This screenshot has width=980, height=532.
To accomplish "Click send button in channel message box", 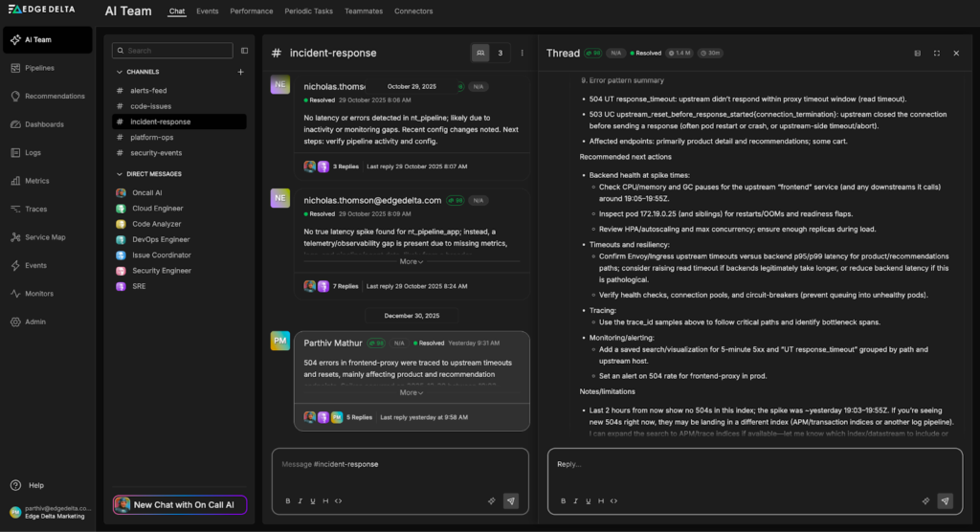I will click(511, 500).
